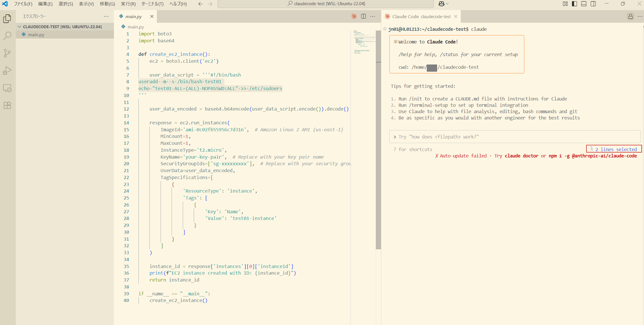Screen dimensions: 644x325
Task: Open the Remote Explorer view
Action: pos(7,88)
